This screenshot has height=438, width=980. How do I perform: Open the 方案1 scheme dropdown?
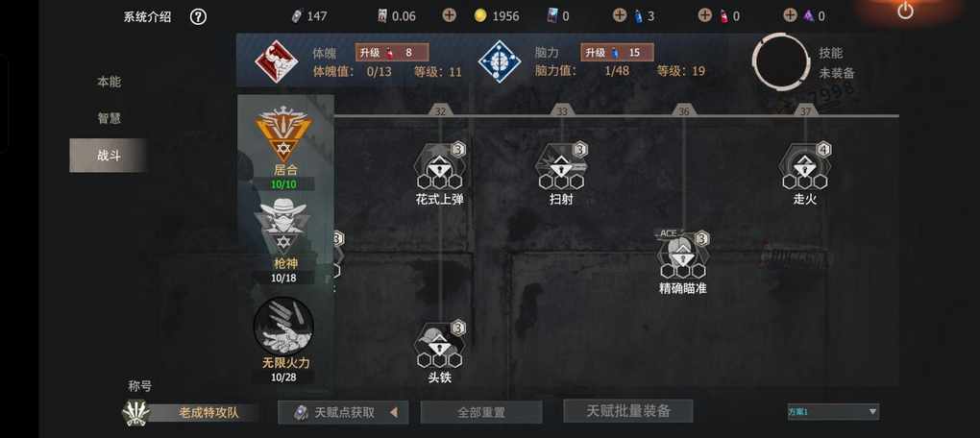click(x=832, y=412)
